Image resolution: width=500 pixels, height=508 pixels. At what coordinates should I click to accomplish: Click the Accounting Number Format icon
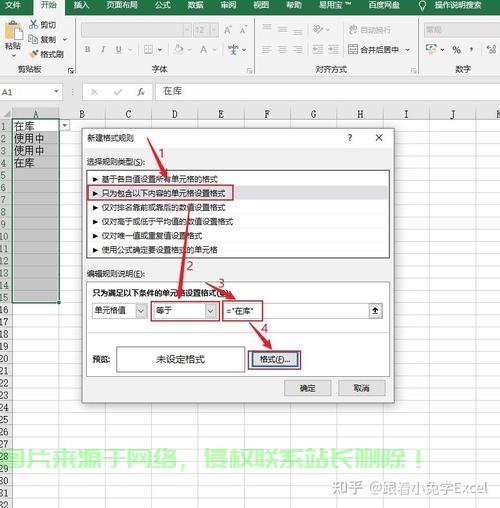(x=431, y=49)
